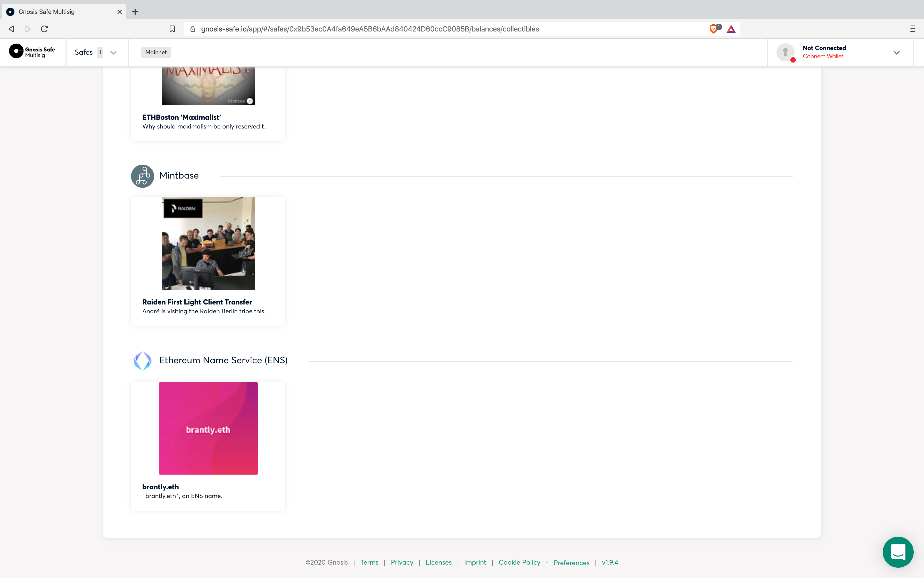Open the Safes dropdown chevron
This screenshot has height=578, width=924.
pyautogui.click(x=113, y=52)
